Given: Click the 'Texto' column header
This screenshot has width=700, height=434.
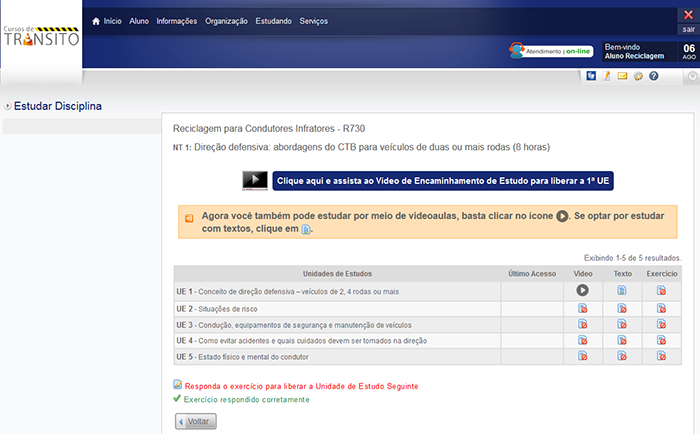Looking at the screenshot, I should [622, 274].
